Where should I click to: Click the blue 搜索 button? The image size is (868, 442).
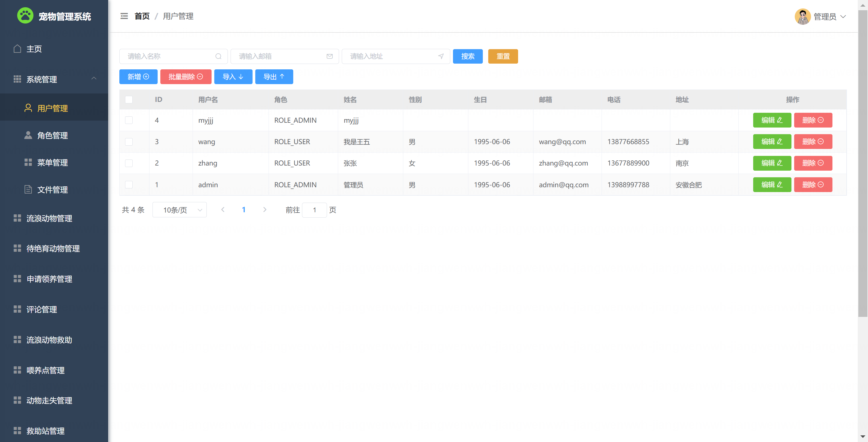point(467,56)
